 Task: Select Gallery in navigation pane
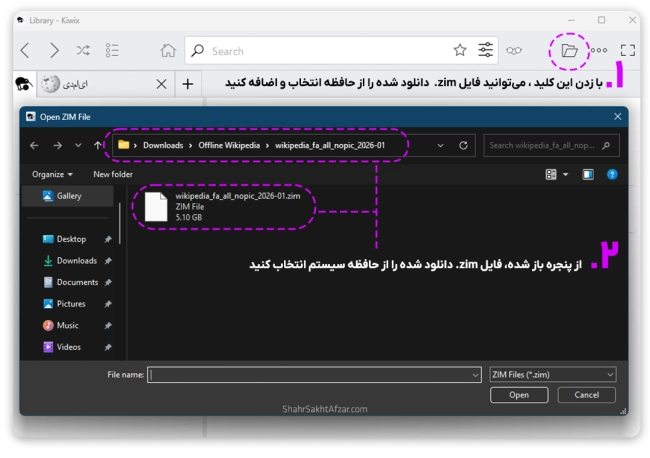pyautogui.click(x=68, y=196)
